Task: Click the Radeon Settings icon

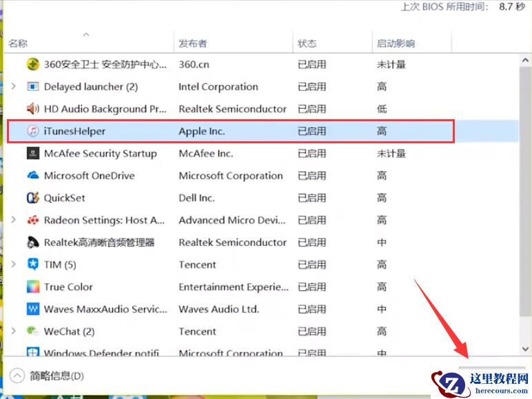Action: coord(33,221)
